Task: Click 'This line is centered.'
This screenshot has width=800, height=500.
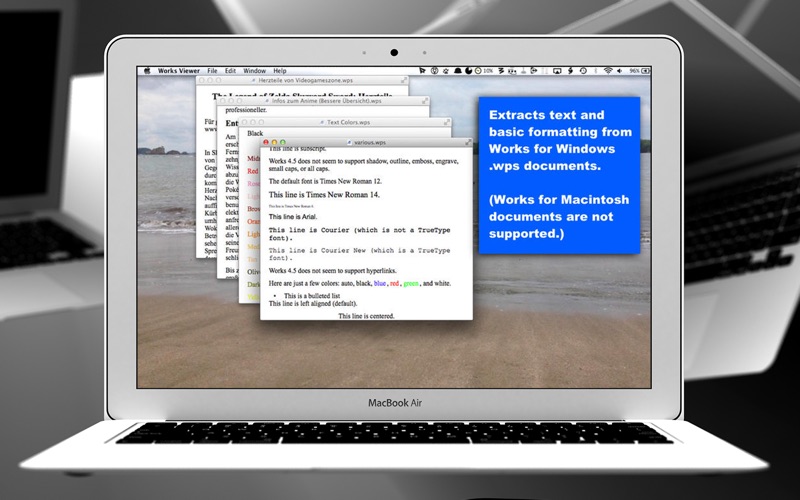Action: click(x=366, y=316)
